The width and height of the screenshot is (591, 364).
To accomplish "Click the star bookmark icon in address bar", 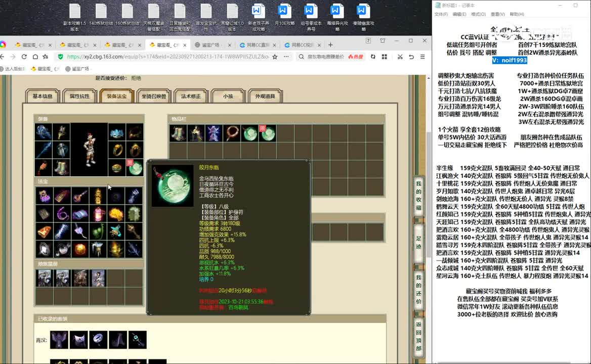I will pos(275,57).
